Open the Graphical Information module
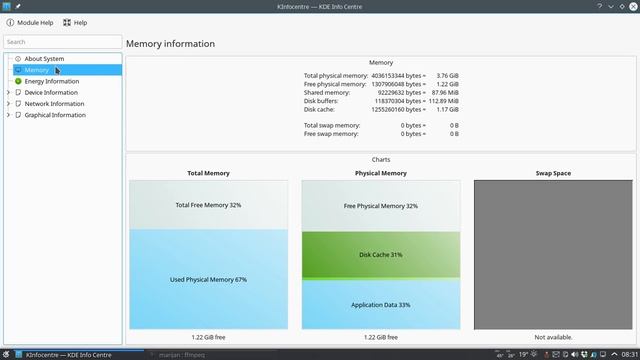 point(55,115)
